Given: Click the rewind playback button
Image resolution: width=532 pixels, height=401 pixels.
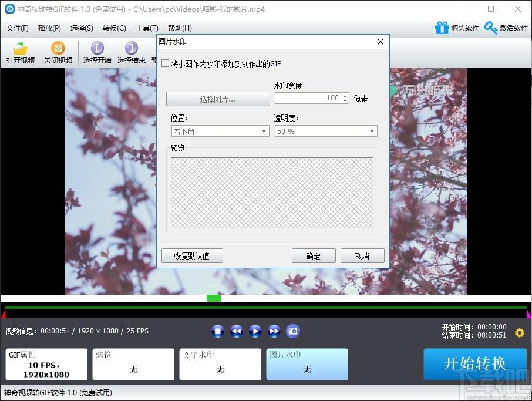Looking at the screenshot, I should tap(237, 331).
